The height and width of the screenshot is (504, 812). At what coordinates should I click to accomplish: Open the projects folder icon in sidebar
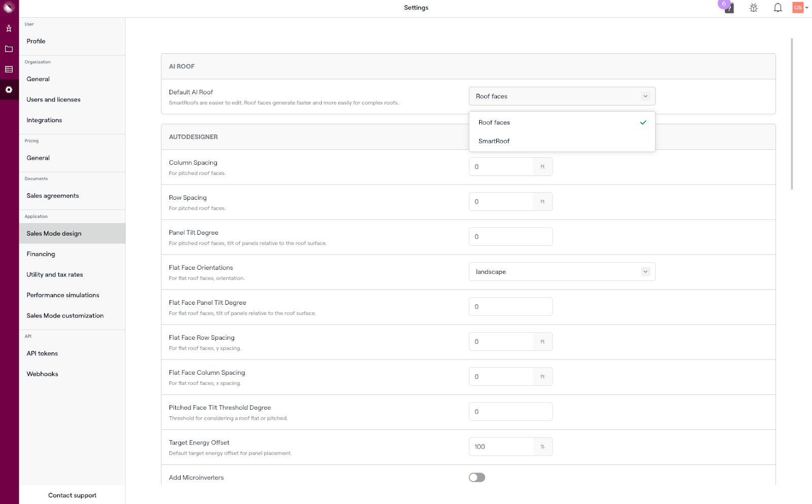pyautogui.click(x=9, y=49)
